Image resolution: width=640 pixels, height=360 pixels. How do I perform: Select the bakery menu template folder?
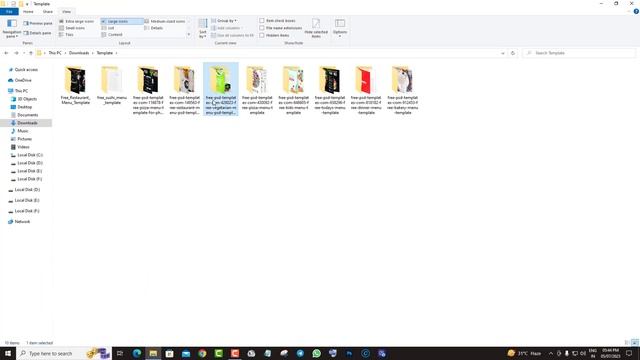[x=402, y=90]
